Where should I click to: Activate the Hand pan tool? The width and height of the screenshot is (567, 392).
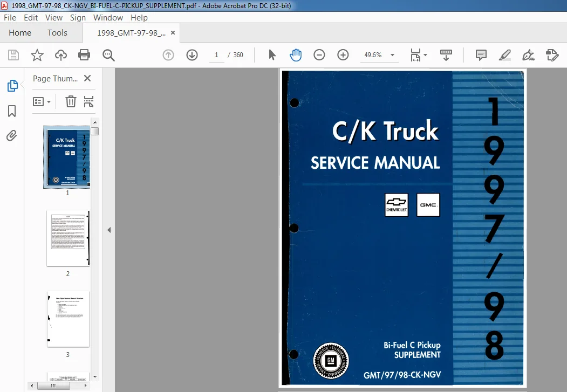[x=296, y=55]
